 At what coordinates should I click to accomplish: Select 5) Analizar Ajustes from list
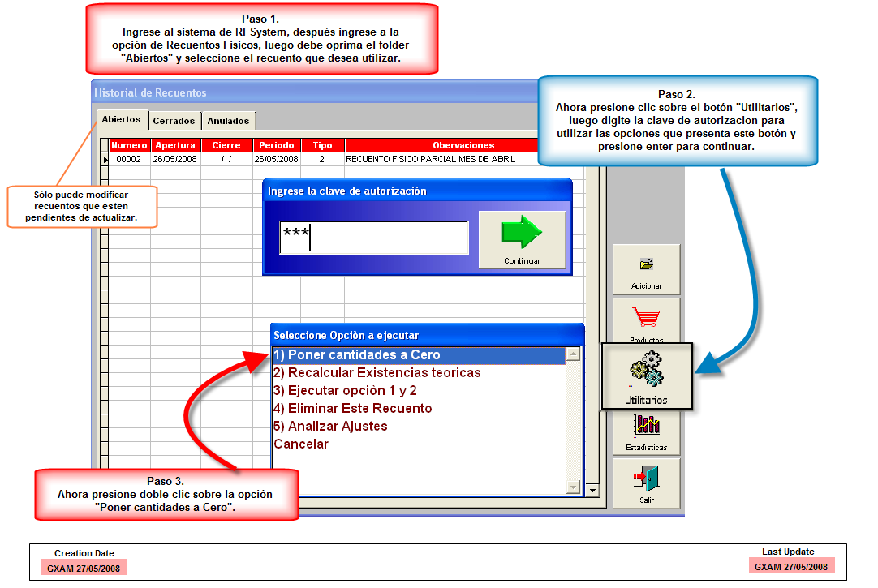point(331,427)
